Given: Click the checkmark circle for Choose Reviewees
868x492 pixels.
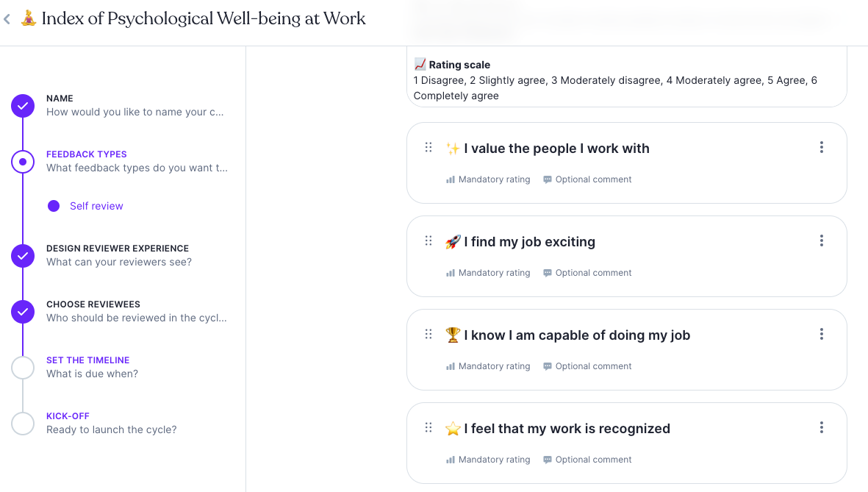Looking at the screenshot, I should click(x=23, y=312).
